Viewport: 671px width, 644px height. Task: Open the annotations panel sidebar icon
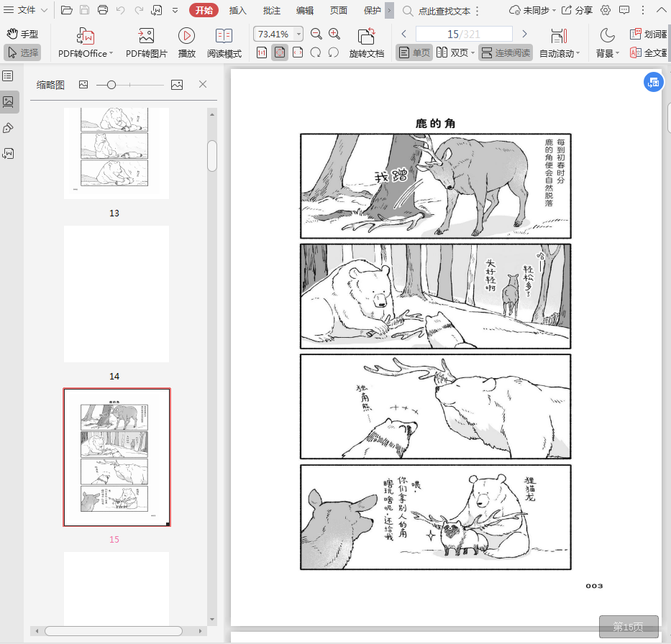point(8,128)
